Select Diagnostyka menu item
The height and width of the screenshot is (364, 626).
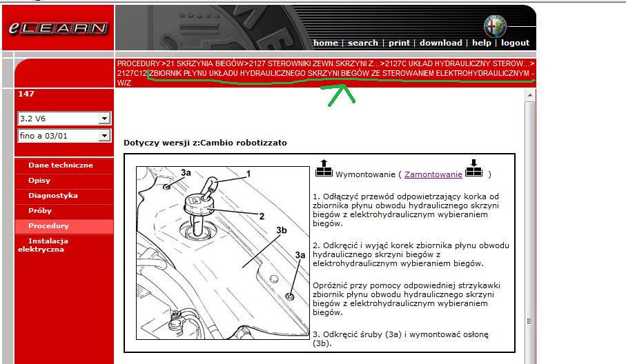52,195
